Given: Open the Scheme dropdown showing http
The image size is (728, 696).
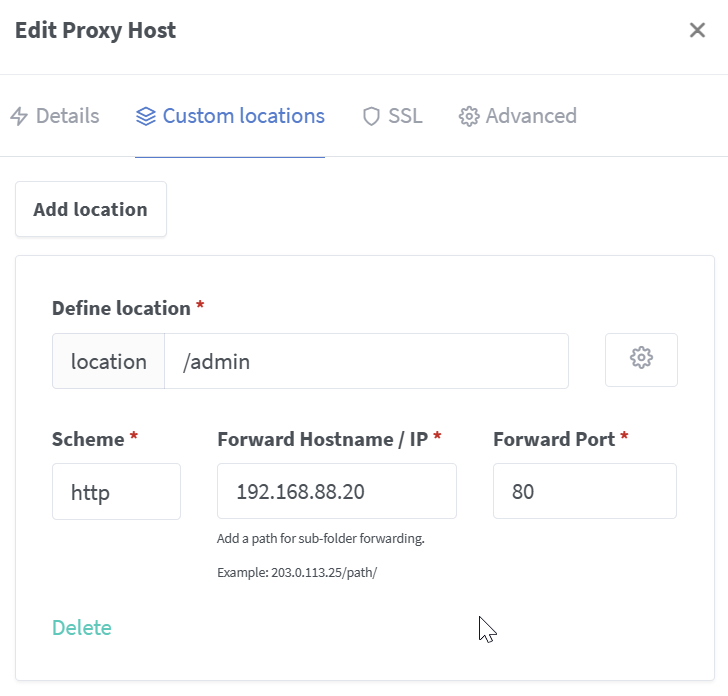Looking at the screenshot, I should pos(116,491).
